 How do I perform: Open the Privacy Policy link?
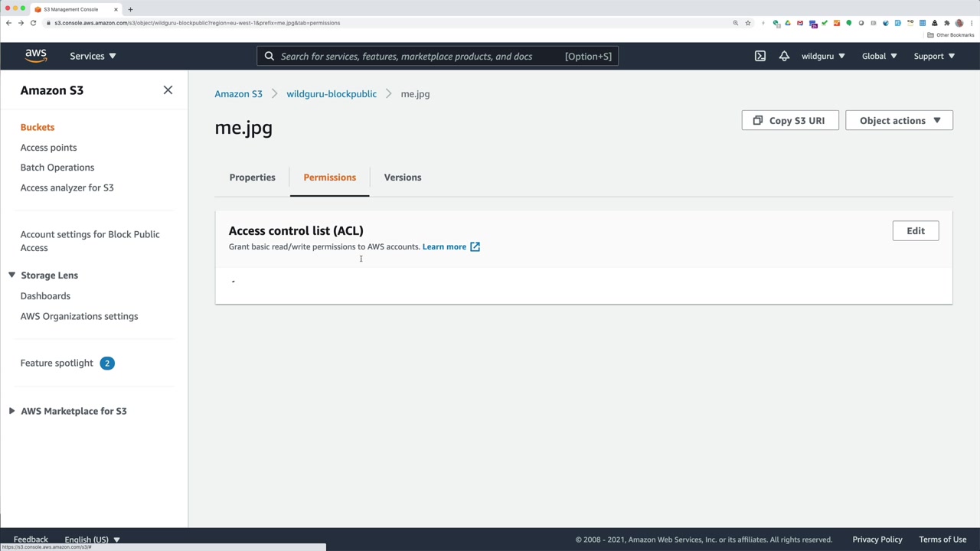[877, 540]
